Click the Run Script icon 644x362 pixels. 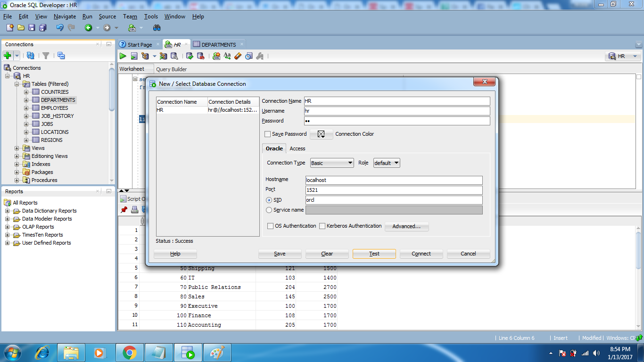pyautogui.click(x=134, y=56)
